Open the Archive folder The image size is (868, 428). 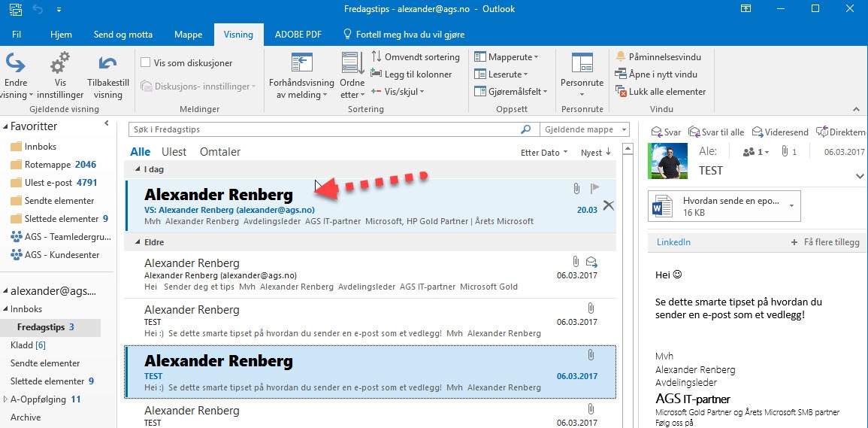click(x=26, y=417)
